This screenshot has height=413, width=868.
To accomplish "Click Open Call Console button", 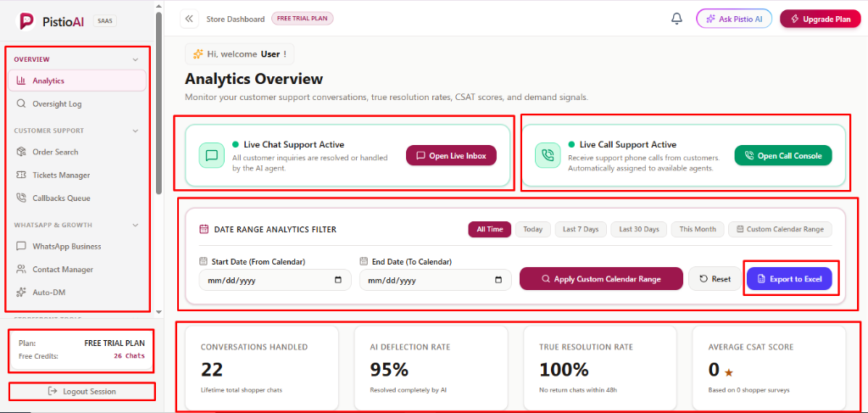I will coord(783,155).
